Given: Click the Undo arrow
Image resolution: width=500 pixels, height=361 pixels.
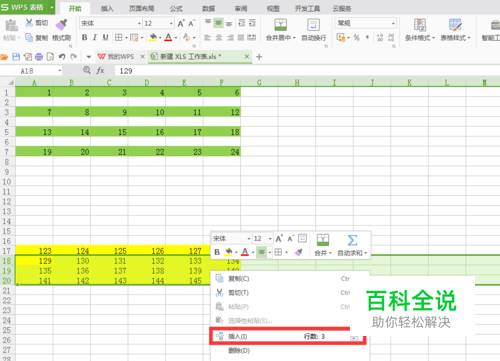Looking at the screenshot, I should tap(62, 57).
